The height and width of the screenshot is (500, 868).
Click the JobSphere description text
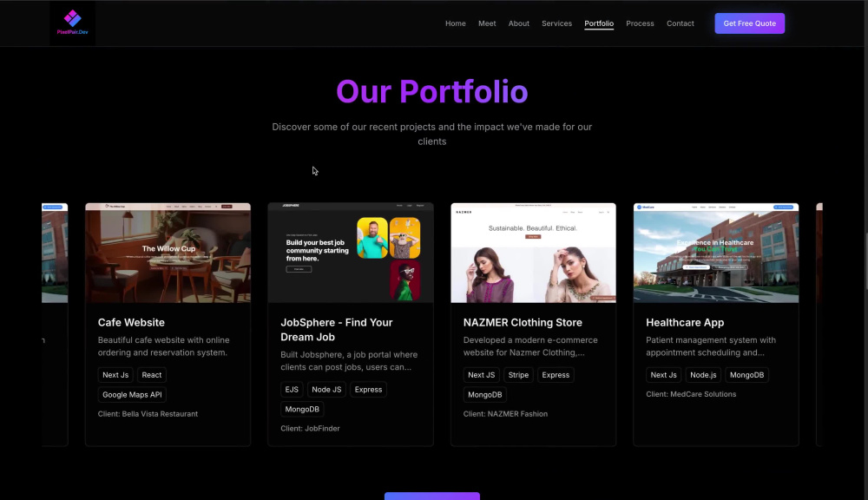click(349, 360)
